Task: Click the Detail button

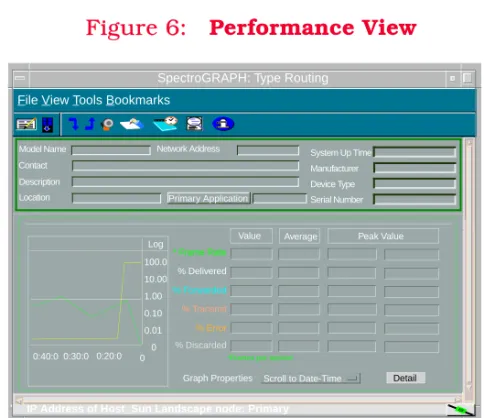Action: click(405, 378)
